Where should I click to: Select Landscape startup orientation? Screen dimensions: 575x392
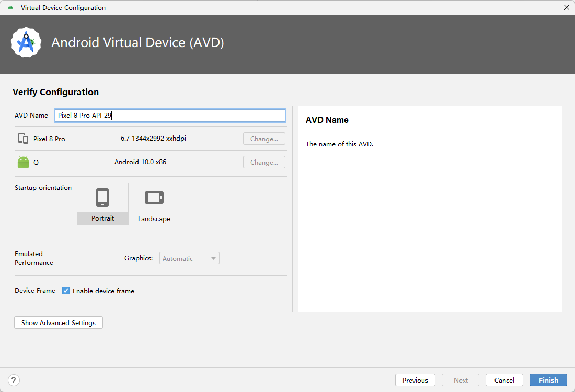[x=154, y=204]
